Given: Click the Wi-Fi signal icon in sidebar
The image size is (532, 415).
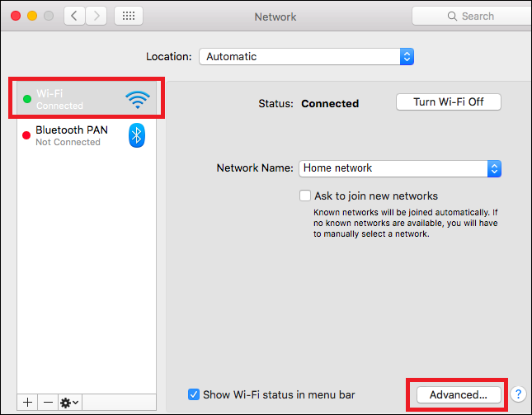Looking at the screenshot, I should point(138,100).
